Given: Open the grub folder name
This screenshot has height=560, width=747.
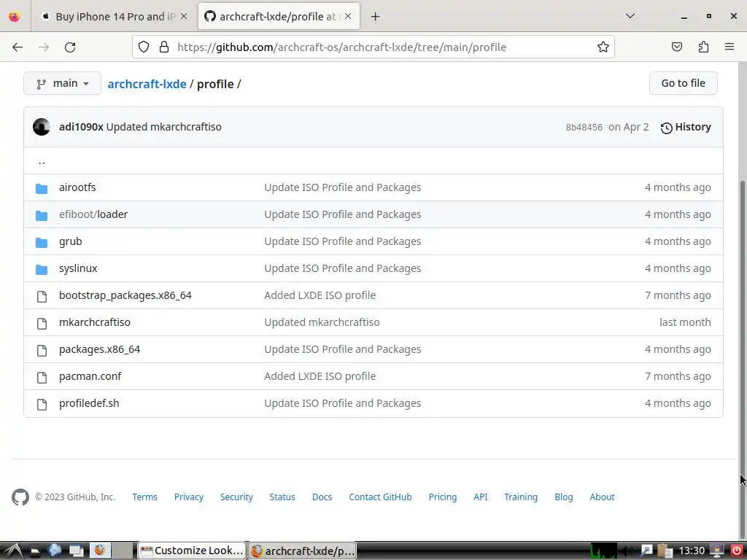Looking at the screenshot, I should [x=71, y=241].
